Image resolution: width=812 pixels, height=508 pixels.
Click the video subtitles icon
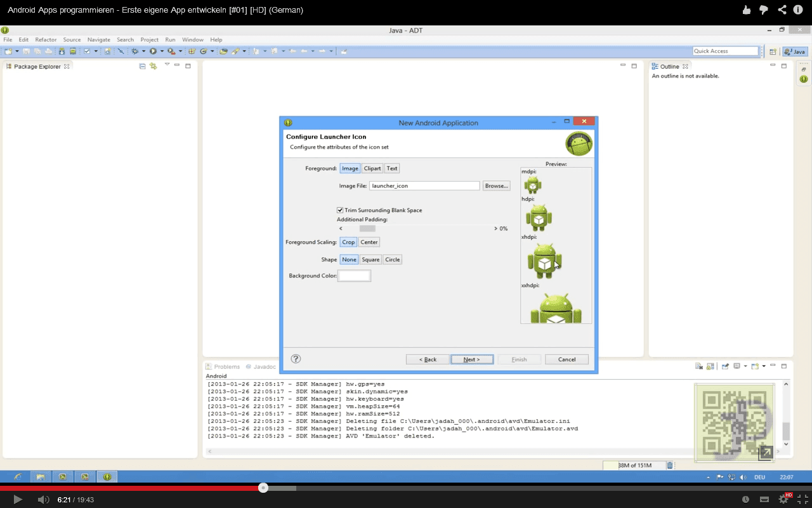(x=764, y=500)
